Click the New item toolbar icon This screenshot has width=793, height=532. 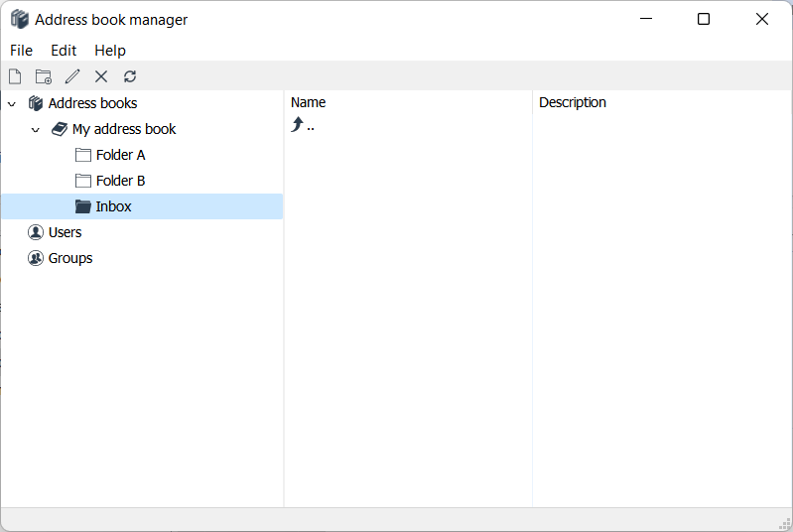coord(15,76)
